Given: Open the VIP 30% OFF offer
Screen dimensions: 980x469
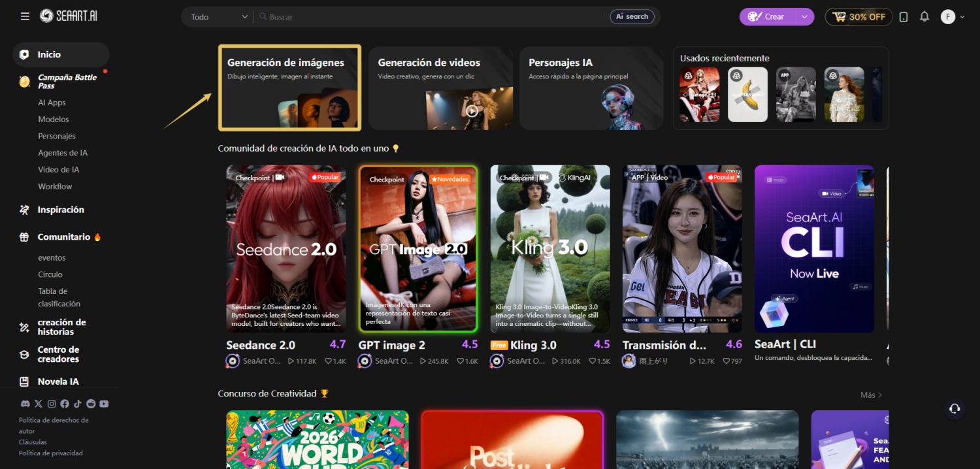Looking at the screenshot, I should 858,17.
